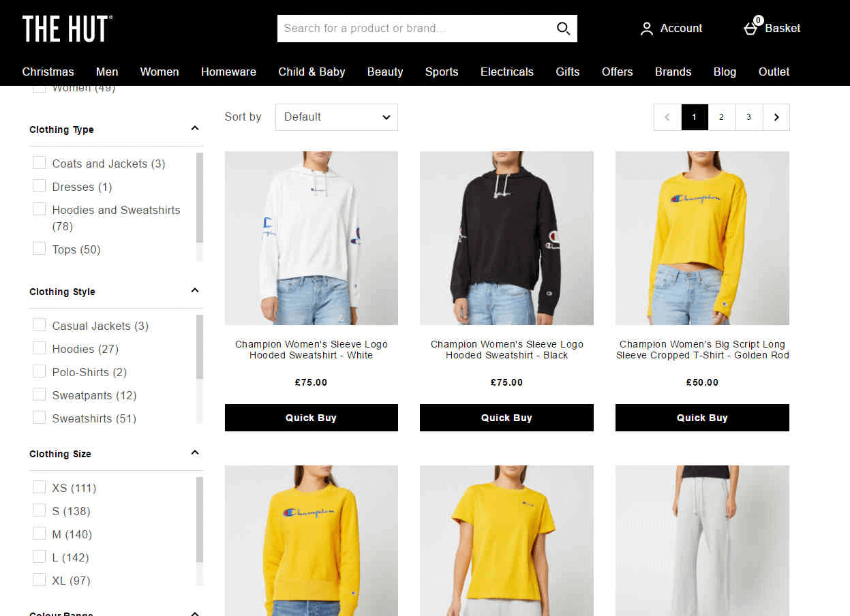Quick Buy the white hooded sweatshirt

(x=312, y=418)
